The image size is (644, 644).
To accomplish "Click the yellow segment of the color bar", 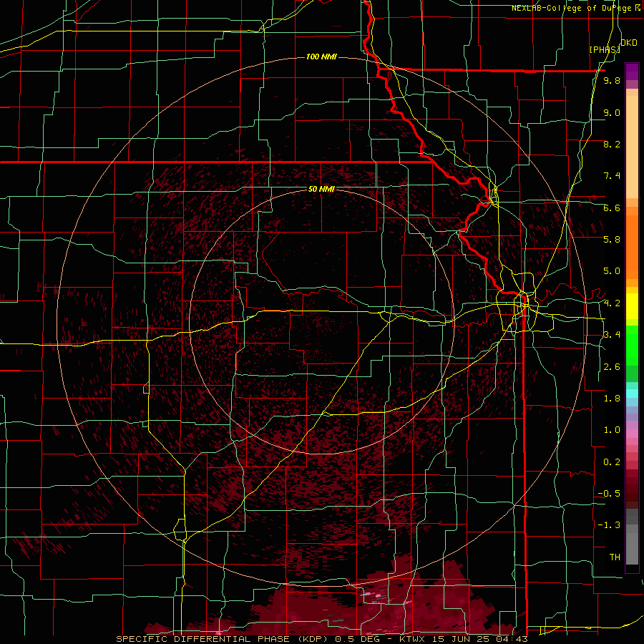I will (x=632, y=306).
